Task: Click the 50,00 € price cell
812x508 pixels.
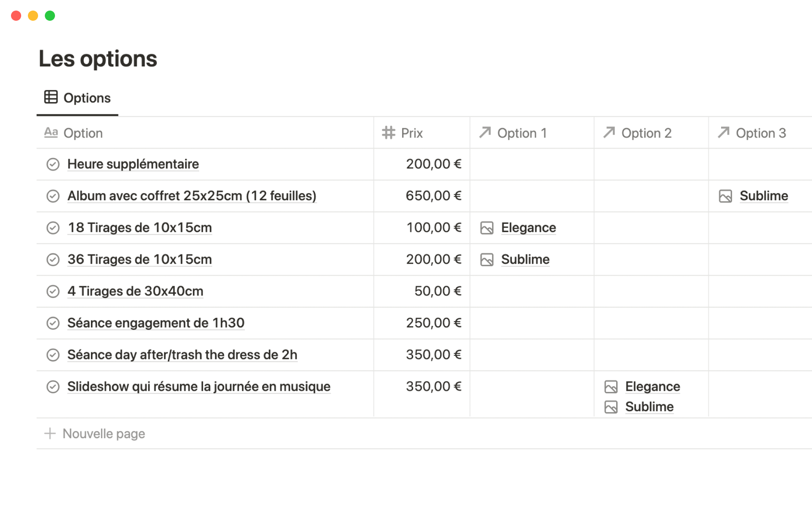Action: [x=437, y=291]
